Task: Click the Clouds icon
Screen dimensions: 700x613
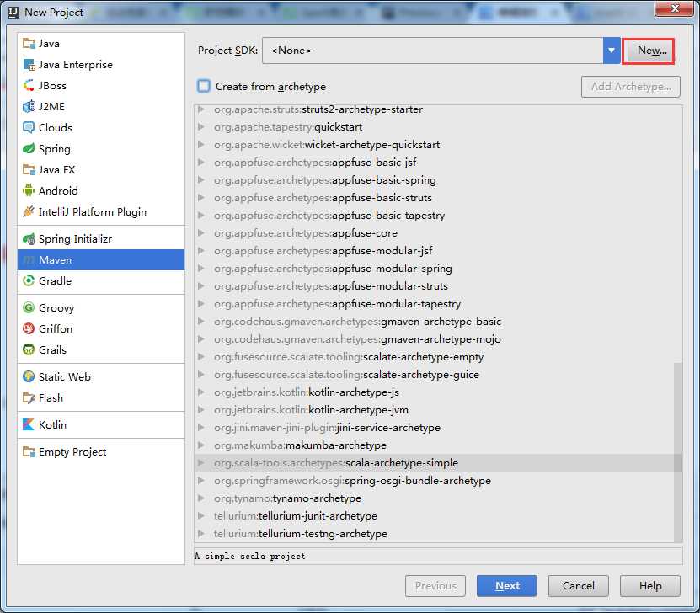Action: [x=29, y=128]
